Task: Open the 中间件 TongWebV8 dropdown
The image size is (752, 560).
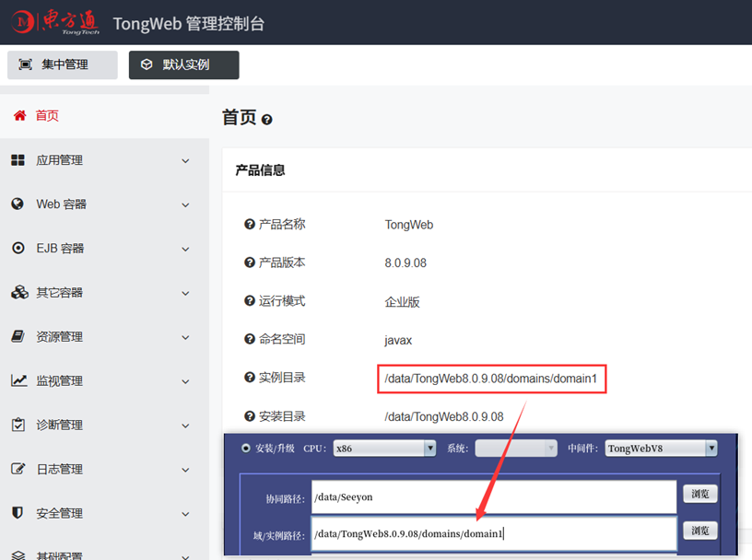Action: pyautogui.click(x=661, y=449)
